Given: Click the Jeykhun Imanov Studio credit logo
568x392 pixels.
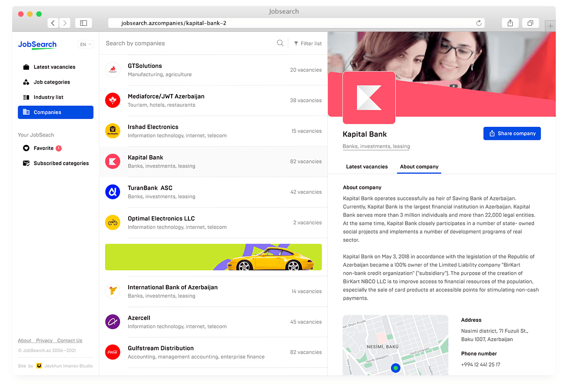Looking at the screenshot, I should (39, 366).
